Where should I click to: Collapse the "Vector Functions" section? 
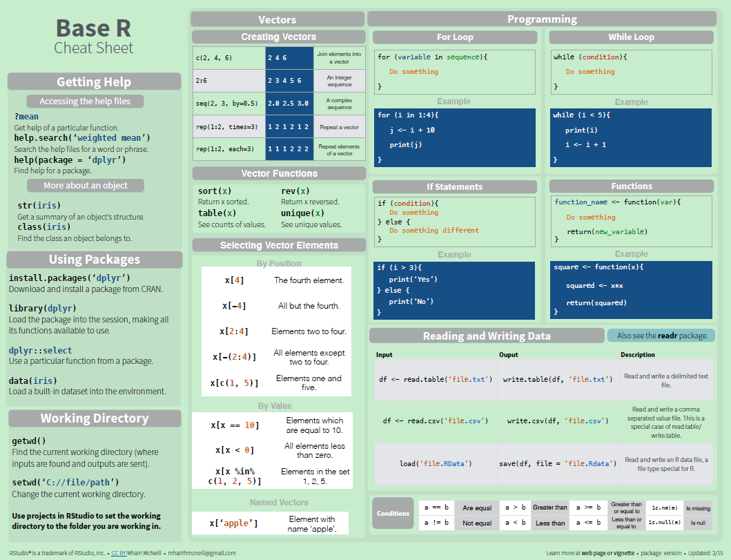(x=278, y=173)
